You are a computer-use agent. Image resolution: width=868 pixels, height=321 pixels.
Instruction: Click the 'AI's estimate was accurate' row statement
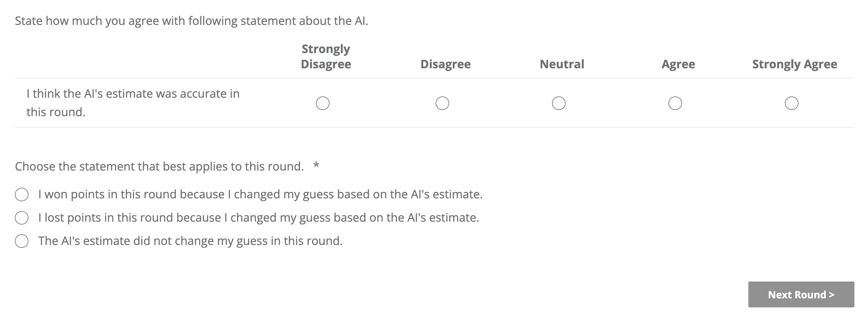(133, 103)
